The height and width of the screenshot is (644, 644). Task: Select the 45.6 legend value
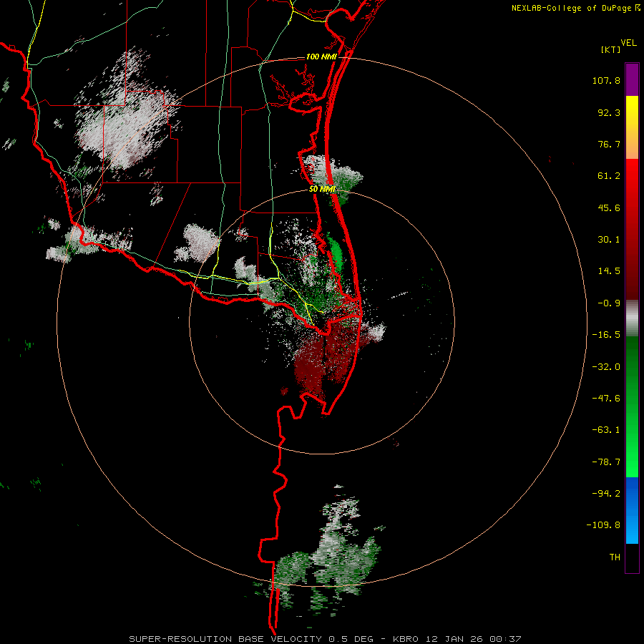[x=609, y=208]
